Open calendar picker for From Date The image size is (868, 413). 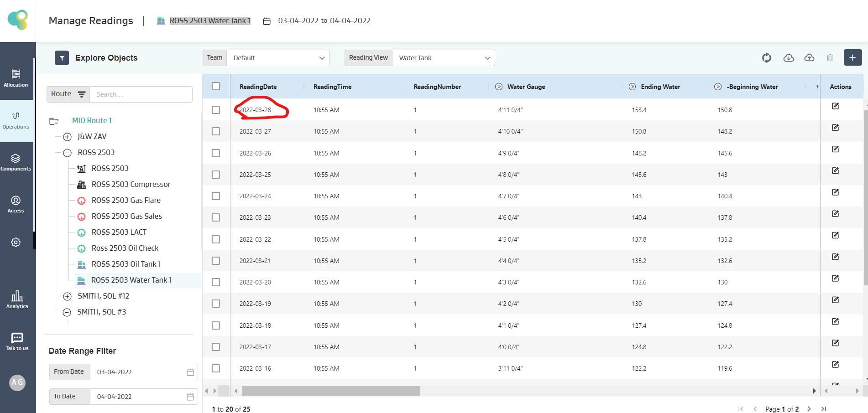(190, 372)
